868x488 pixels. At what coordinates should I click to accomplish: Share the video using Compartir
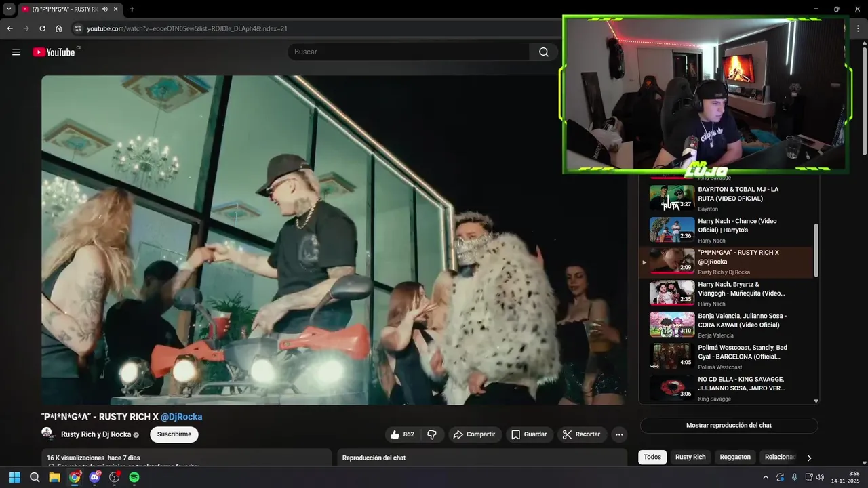point(475,434)
